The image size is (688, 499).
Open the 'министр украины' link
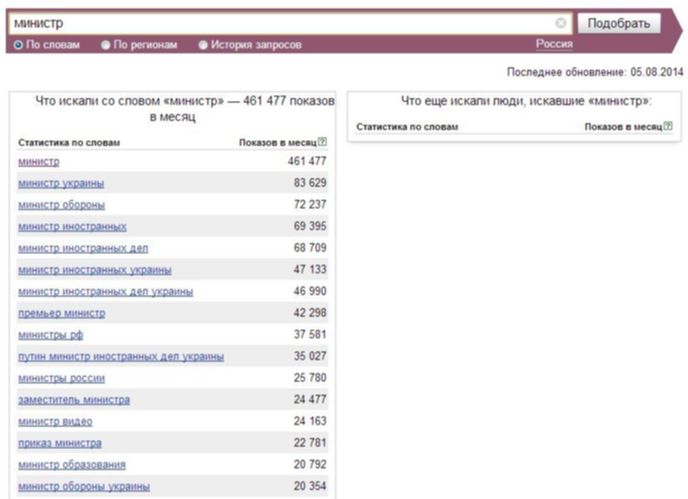click(x=61, y=183)
